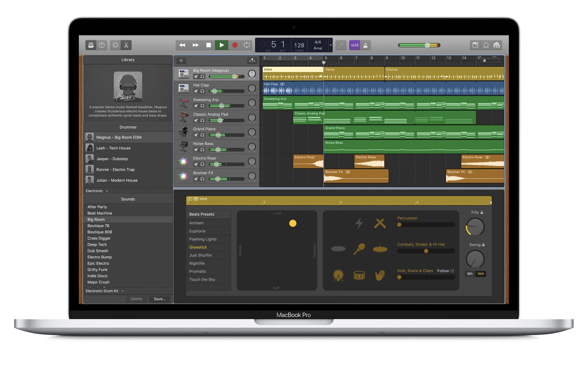Toggle the Cycle loop button
The image size is (588, 392).
click(x=247, y=45)
